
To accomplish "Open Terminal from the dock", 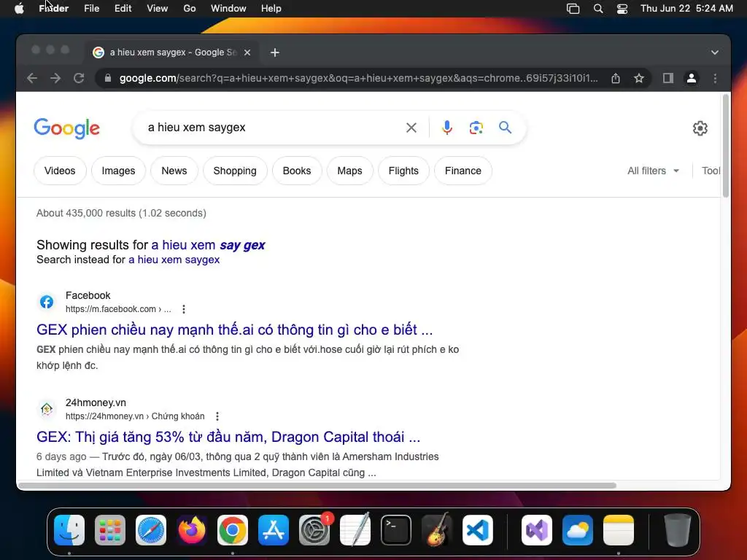I will coord(396,530).
